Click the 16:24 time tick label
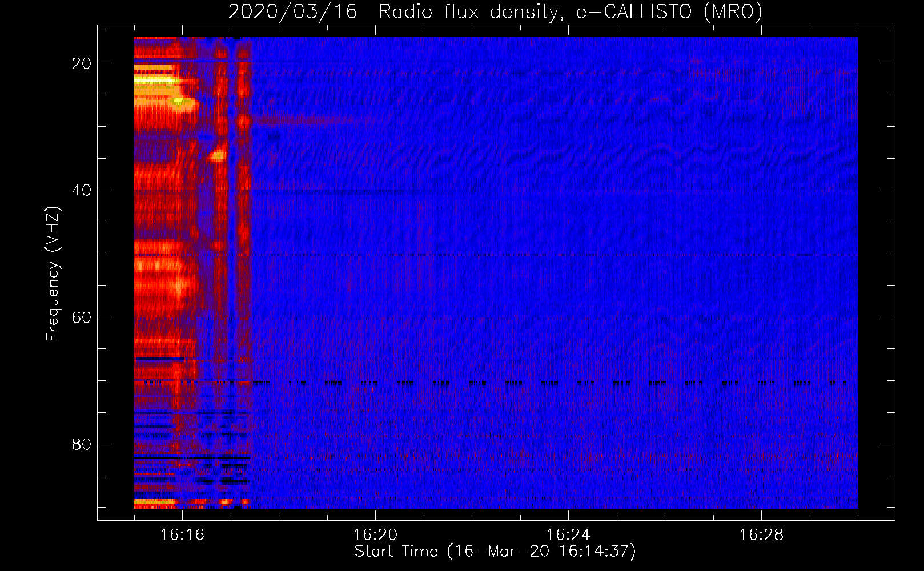 568,535
